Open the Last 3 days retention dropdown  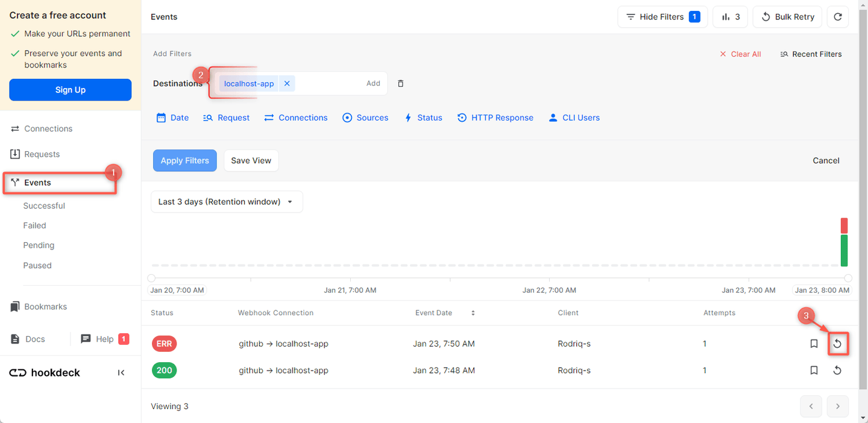tap(227, 201)
